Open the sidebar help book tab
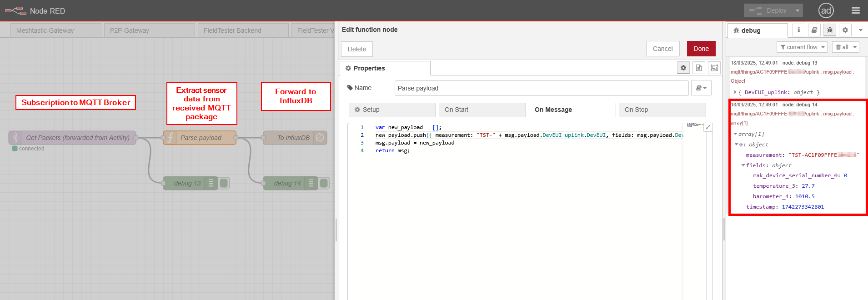Image resolution: width=868 pixels, height=300 pixels. (814, 30)
